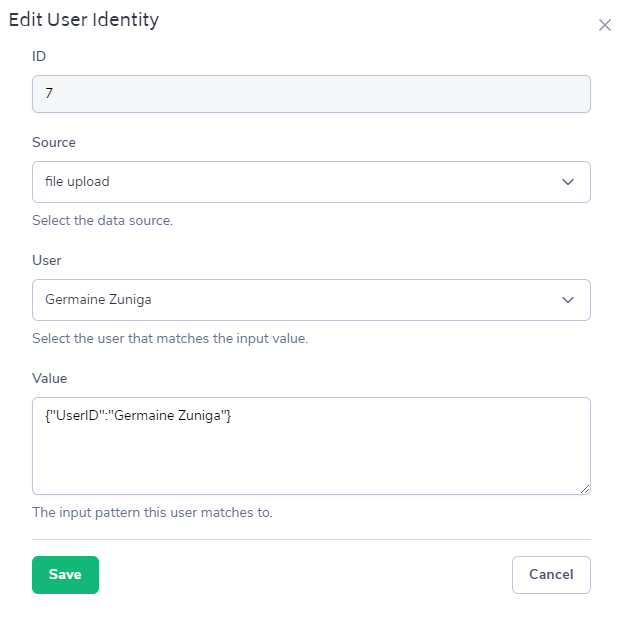Open the Source combo box showing file upload
The height and width of the screenshot is (629, 628).
pos(300,182)
